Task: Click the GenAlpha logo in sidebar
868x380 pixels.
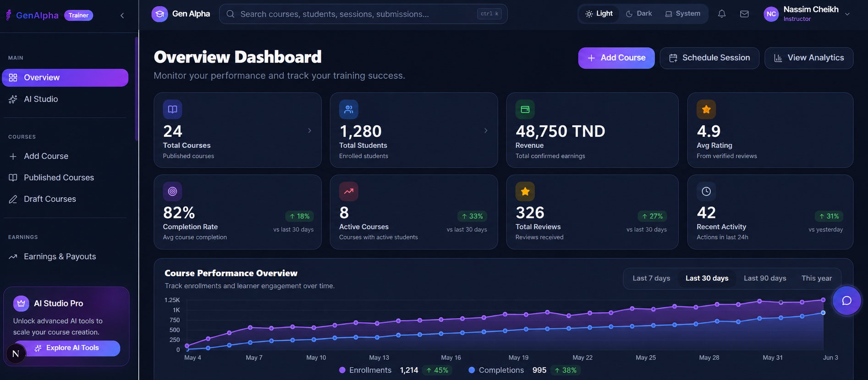Action: pyautogui.click(x=32, y=15)
